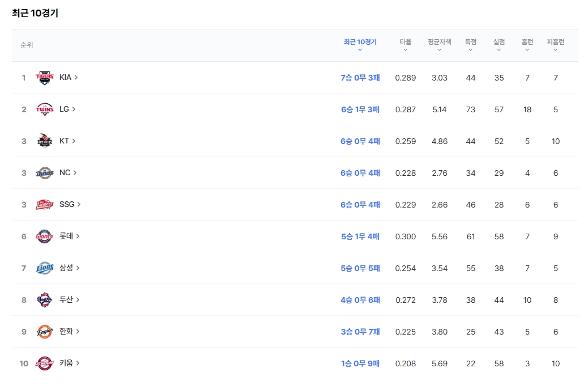Click 키움 batting average 0.208

pos(406,363)
